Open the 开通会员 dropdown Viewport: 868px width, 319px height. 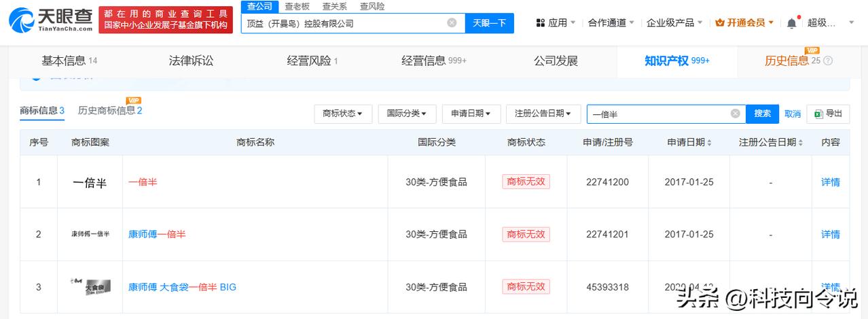pyautogui.click(x=744, y=23)
